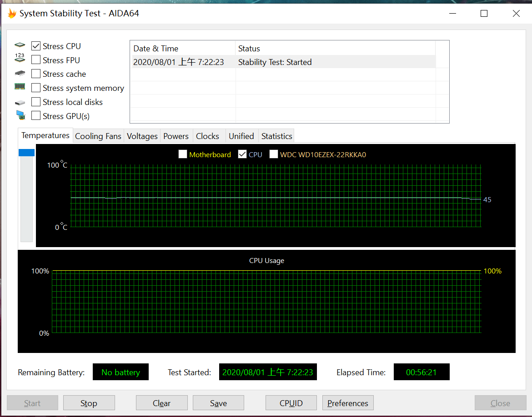This screenshot has height=417, width=532.
Task: Click the Test Started time field
Action: [x=268, y=372]
